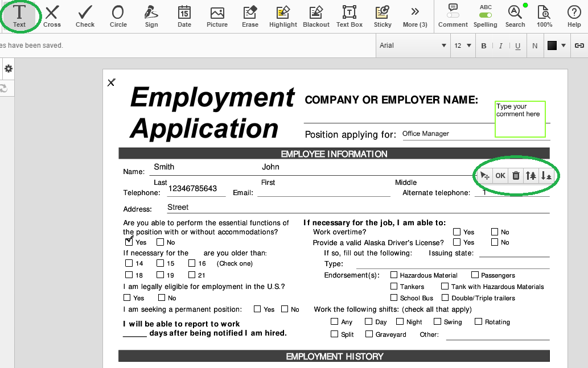
Task: Check the Rotating shift checkbox
Action: point(478,321)
